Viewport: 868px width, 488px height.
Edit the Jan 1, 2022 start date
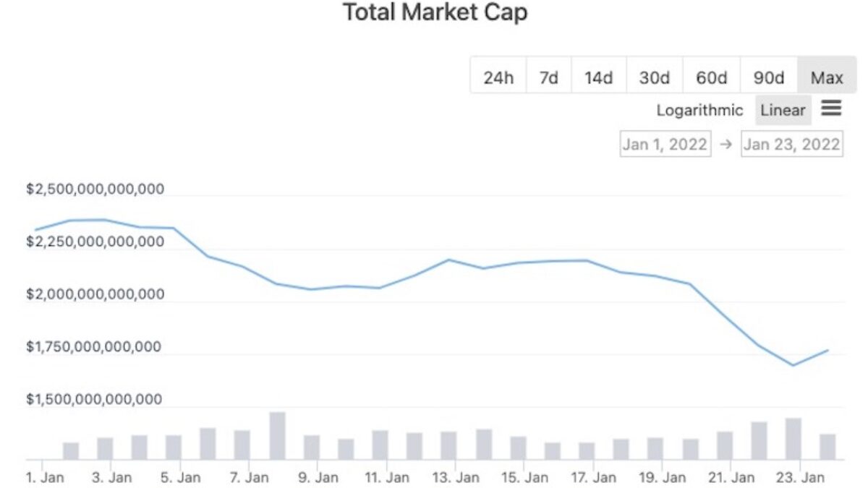(665, 144)
